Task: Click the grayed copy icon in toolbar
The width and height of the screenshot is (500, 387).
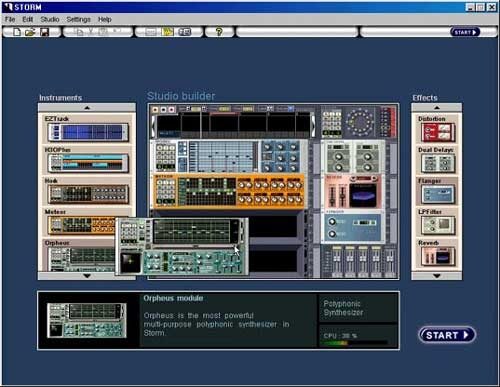Action: (x=79, y=32)
